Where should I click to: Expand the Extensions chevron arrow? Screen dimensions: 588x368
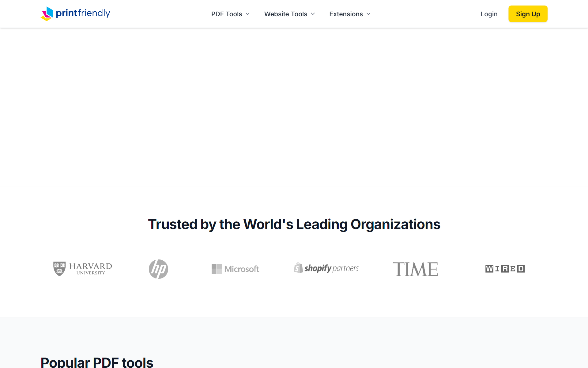pyautogui.click(x=368, y=14)
